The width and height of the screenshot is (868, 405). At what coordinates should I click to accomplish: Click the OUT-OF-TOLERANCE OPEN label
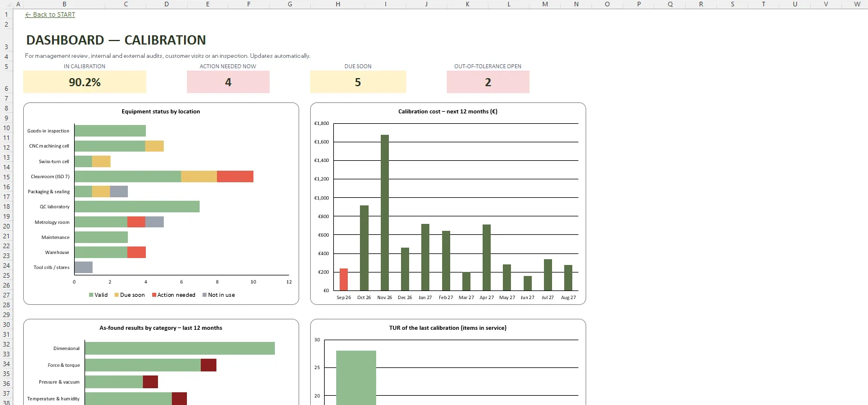click(x=488, y=67)
